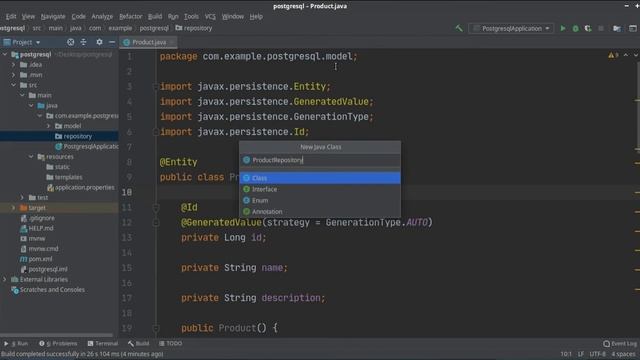This screenshot has width=640, height=360.
Task: Open mvnw.cmd file
Action: (x=39, y=249)
